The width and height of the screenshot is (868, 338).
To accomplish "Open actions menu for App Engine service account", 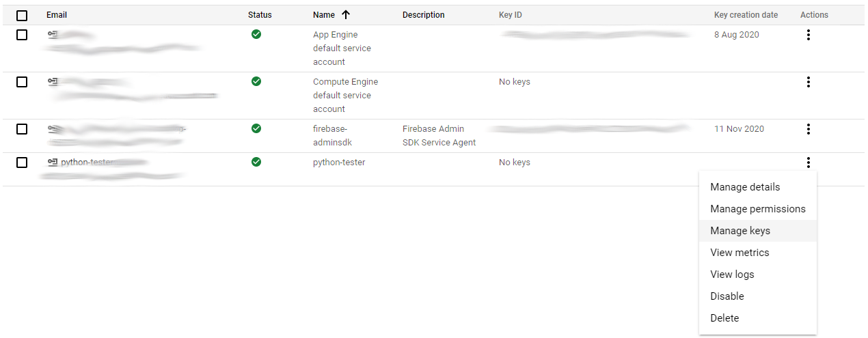I will [809, 35].
